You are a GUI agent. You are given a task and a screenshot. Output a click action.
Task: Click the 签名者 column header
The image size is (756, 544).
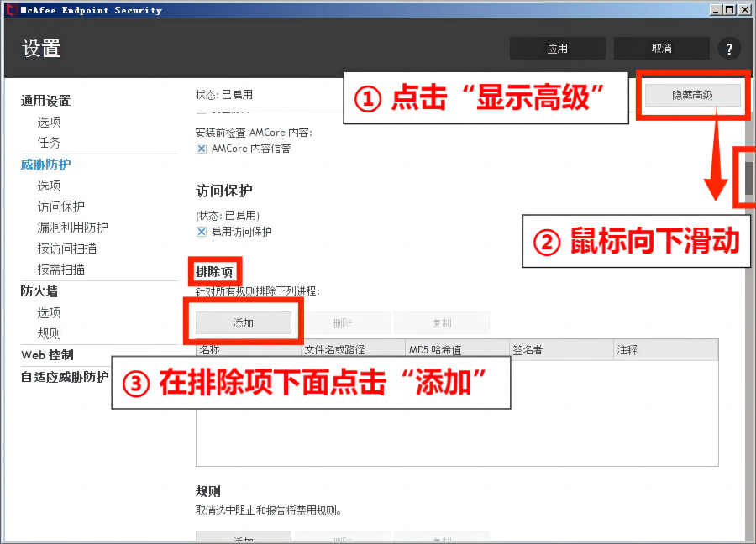point(562,350)
